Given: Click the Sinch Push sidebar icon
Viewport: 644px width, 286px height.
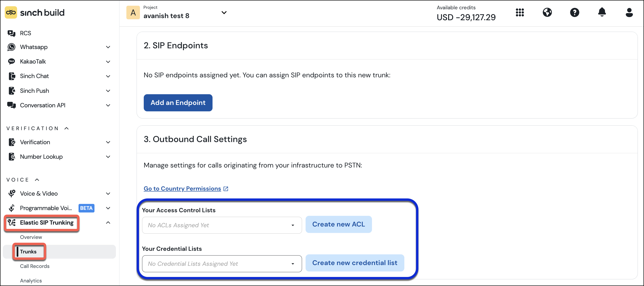Looking at the screenshot, I should [11, 91].
